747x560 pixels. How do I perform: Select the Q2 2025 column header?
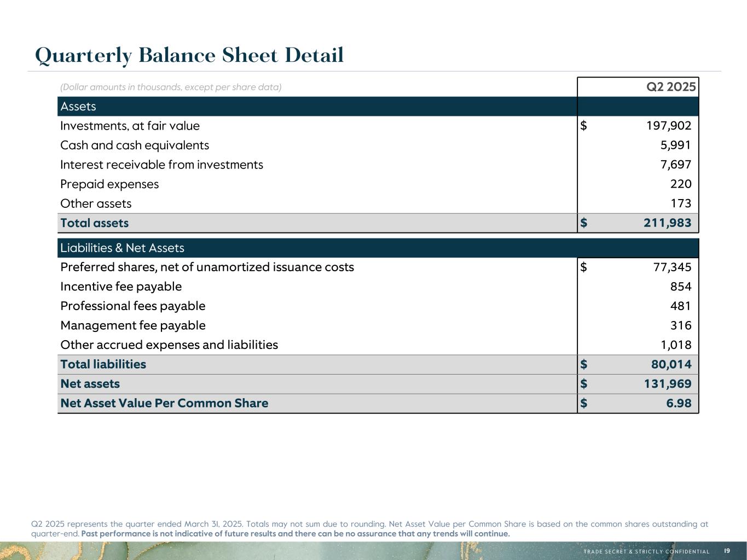point(671,87)
